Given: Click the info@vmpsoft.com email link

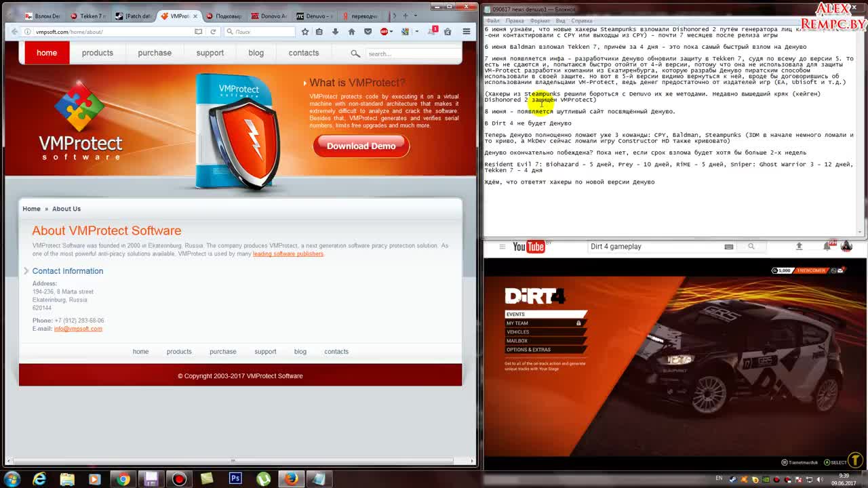Looking at the screenshot, I should (78, 329).
